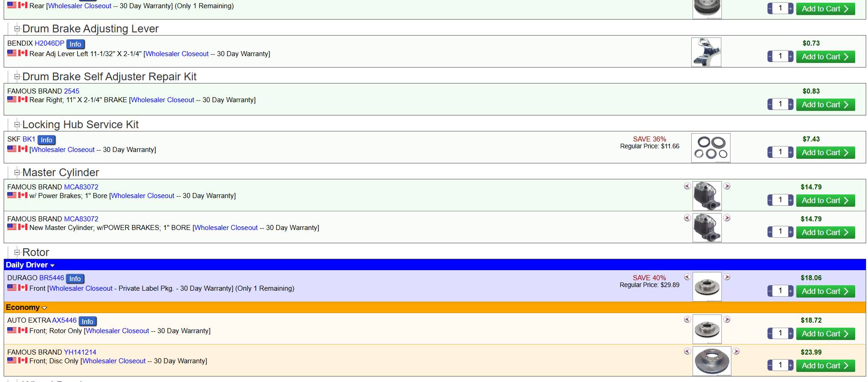This screenshot has width=868, height=382.
Task: Next image for w/ Power Brakes MCA83072 row
Action: [x=727, y=186]
